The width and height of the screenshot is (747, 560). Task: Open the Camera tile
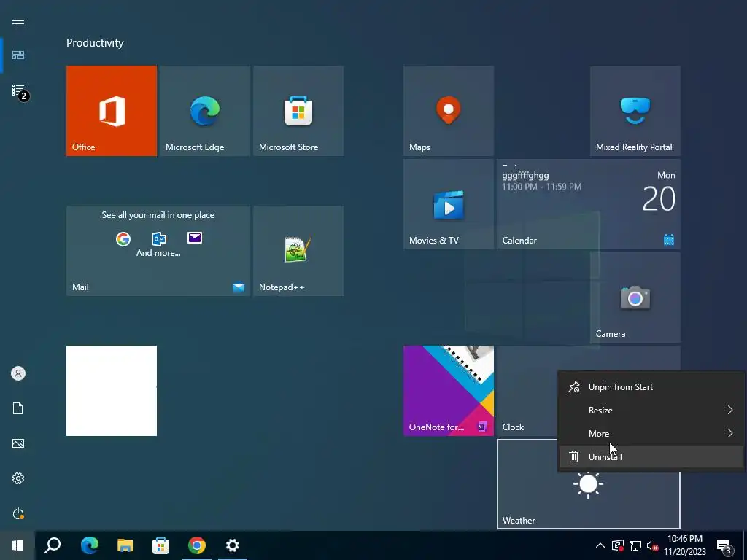pyautogui.click(x=635, y=297)
